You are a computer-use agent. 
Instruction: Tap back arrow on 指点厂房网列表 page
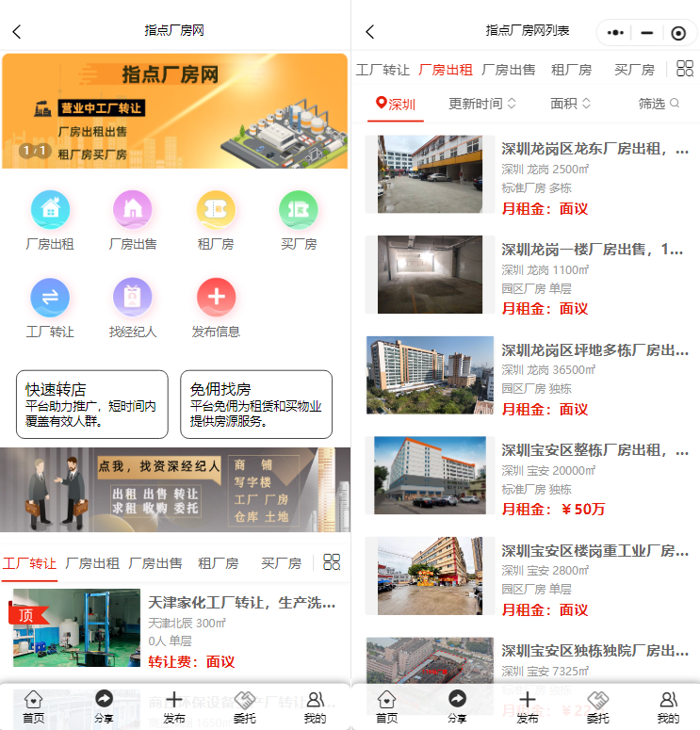[369, 32]
